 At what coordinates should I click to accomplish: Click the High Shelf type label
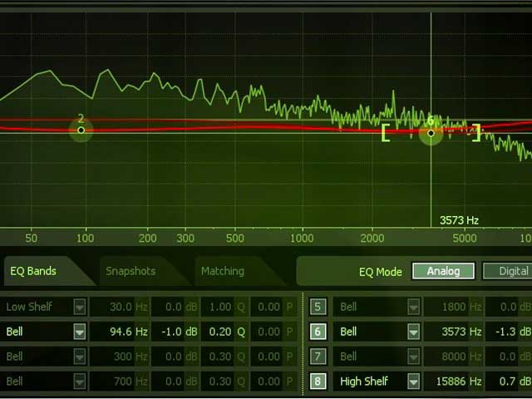click(x=364, y=381)
